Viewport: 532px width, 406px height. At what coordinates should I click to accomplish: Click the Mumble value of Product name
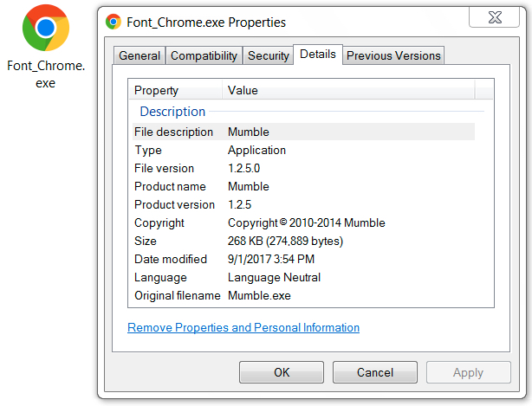[249, 186]
